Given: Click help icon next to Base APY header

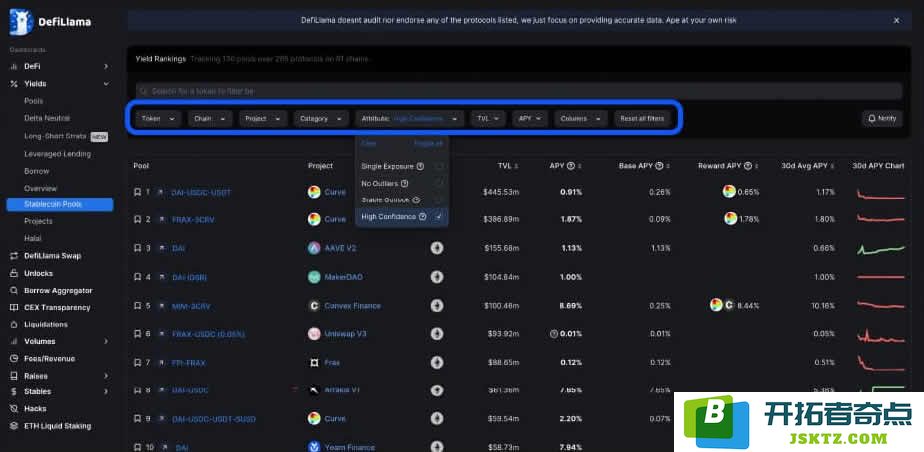Looking at the screenshot, I should pos(659,166).
